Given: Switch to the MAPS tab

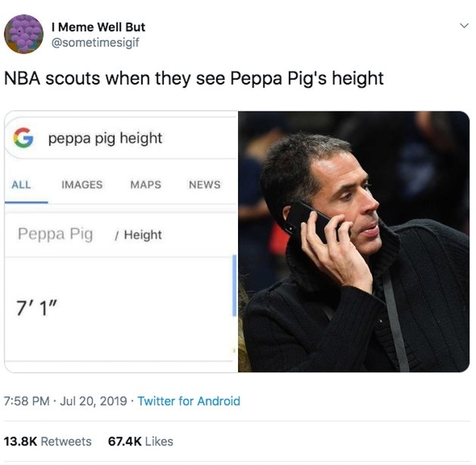Looking at the screenshot, I should tap(146, 184).
